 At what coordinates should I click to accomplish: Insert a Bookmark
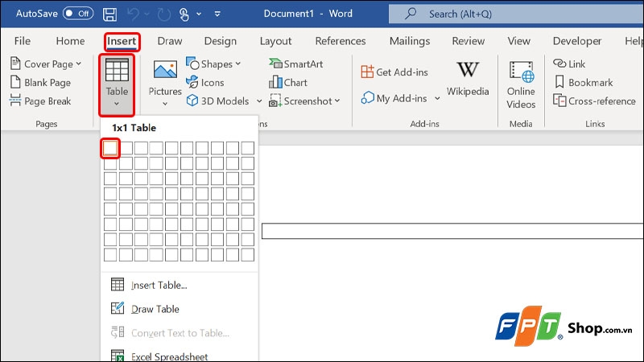[x=583, y=82]
